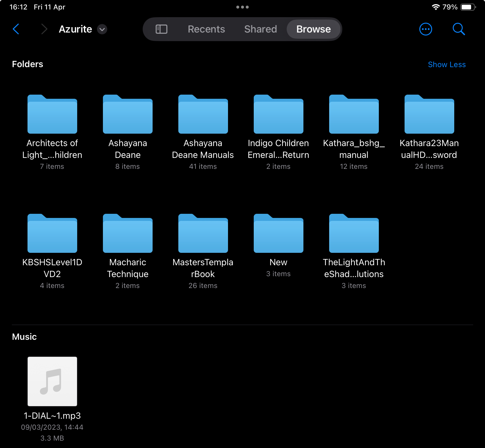Open Kathara_bshg_manual folder icon
This screenshot has width=485, height=448.
354,114
